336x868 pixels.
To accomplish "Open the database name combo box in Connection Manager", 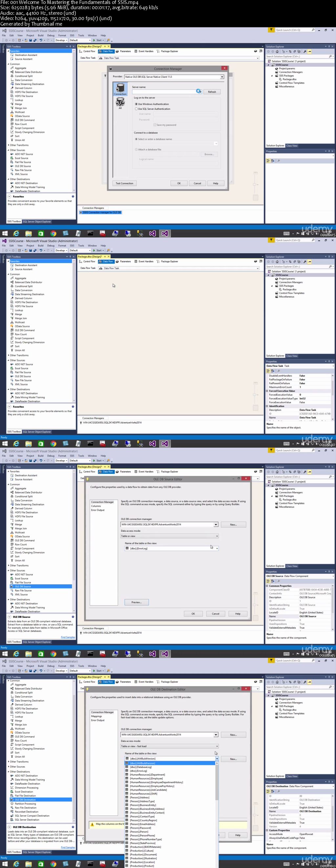I will [216, 144].
